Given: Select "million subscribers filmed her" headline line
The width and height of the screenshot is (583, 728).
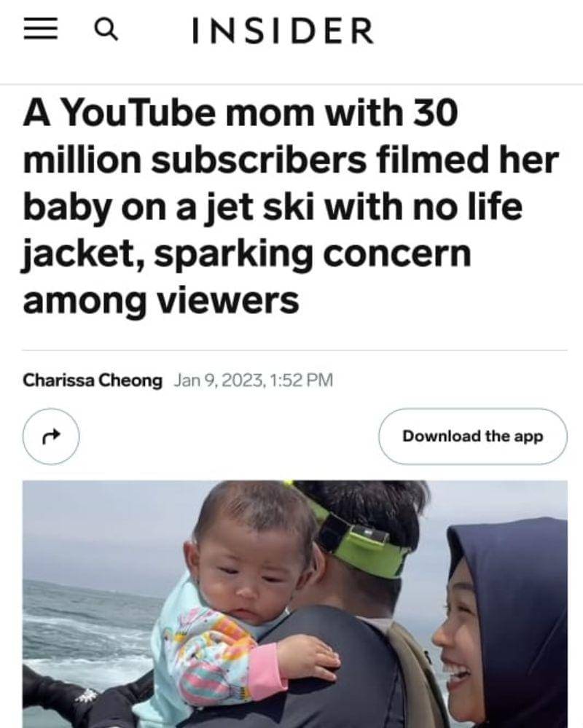Looking at the screenshot, I should 291,160.
